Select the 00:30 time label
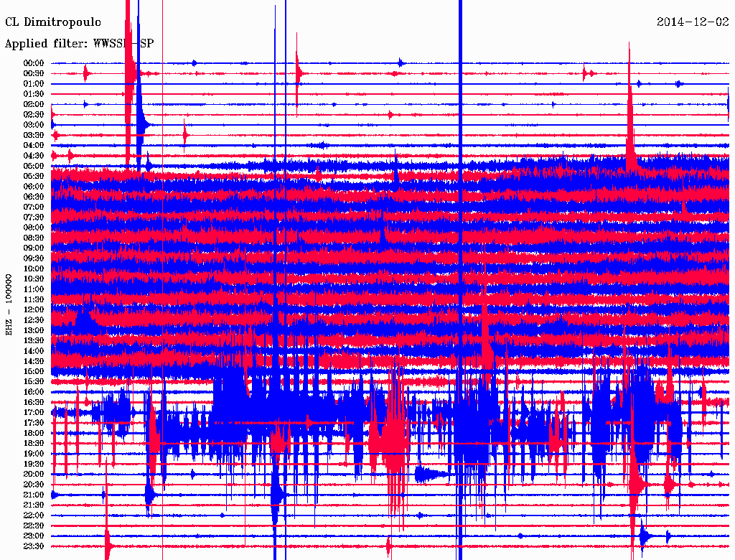This screenshot has width=735, height=560. coord(34,73)
